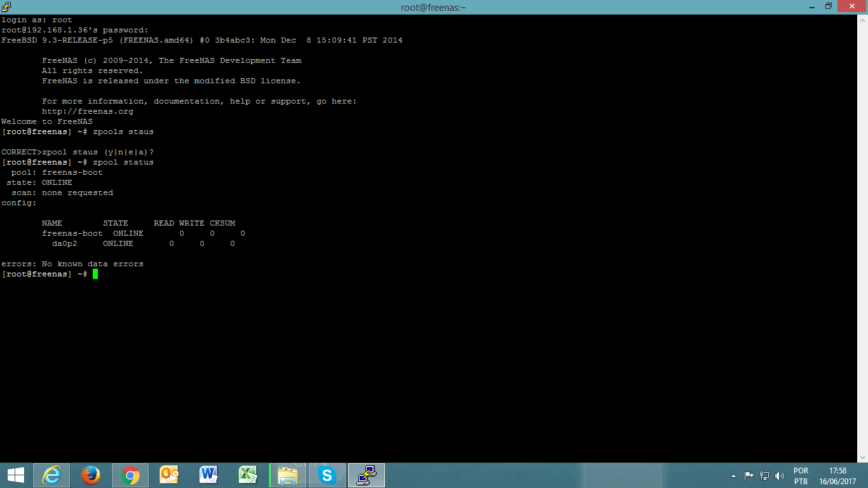The width and height of the screenshot is (868, 488).
Task: Open the volume speaker tray icon
Action: pyautogui.click(x=780, y=475)
